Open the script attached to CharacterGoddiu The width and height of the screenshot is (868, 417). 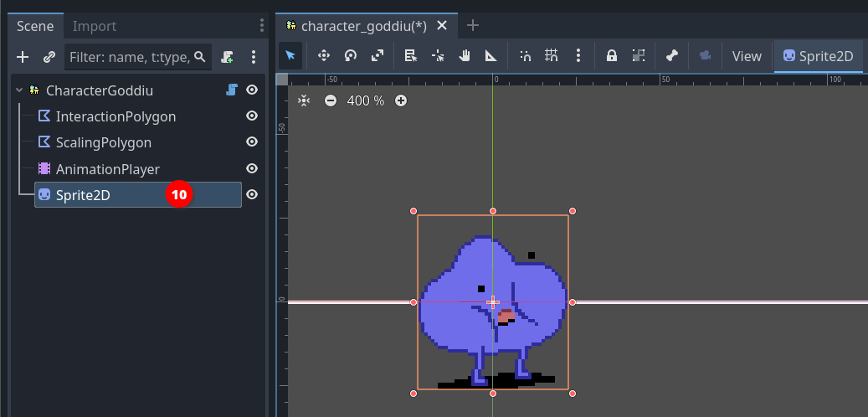[232, 90]
